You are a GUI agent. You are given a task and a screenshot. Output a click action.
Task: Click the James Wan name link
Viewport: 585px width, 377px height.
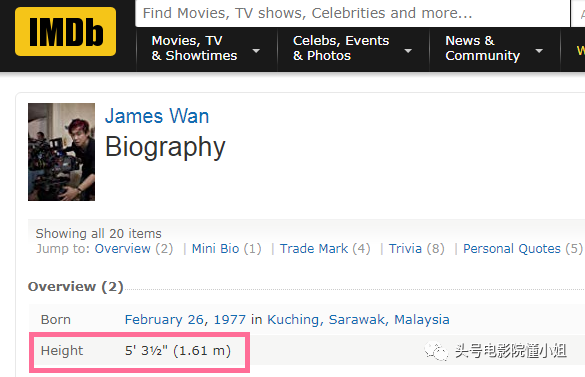tap(157, 116)
